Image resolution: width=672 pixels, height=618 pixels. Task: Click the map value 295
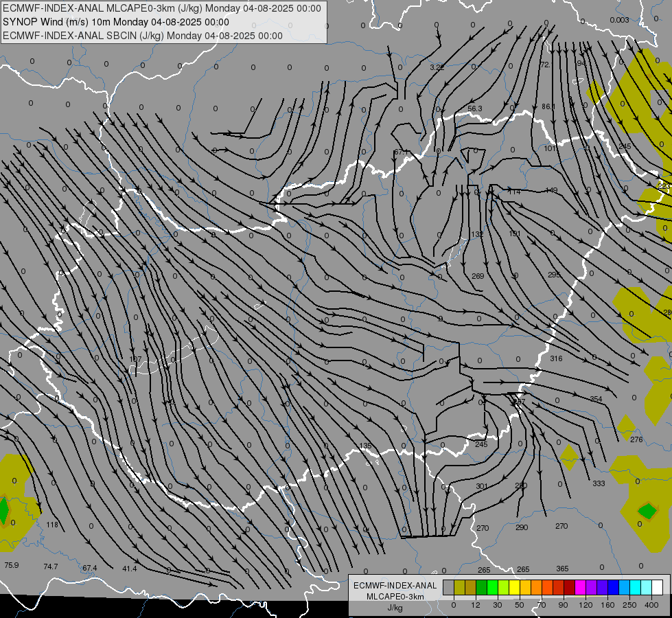554,275
